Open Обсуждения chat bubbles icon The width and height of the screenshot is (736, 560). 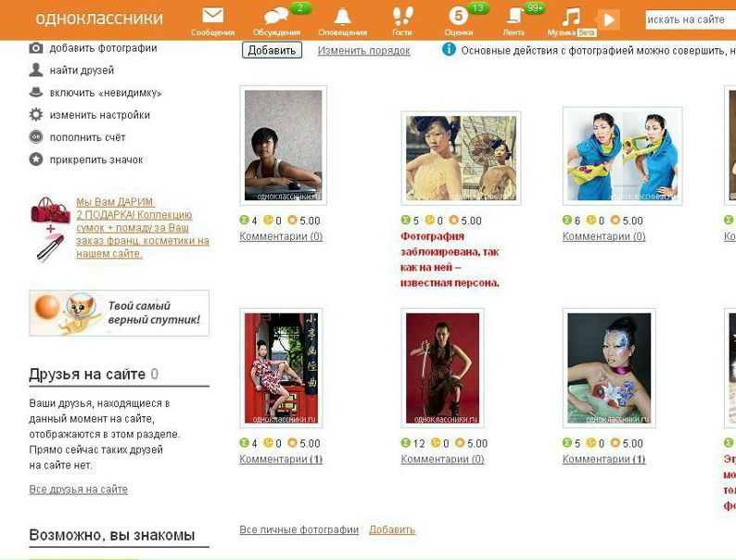(276, 17)
